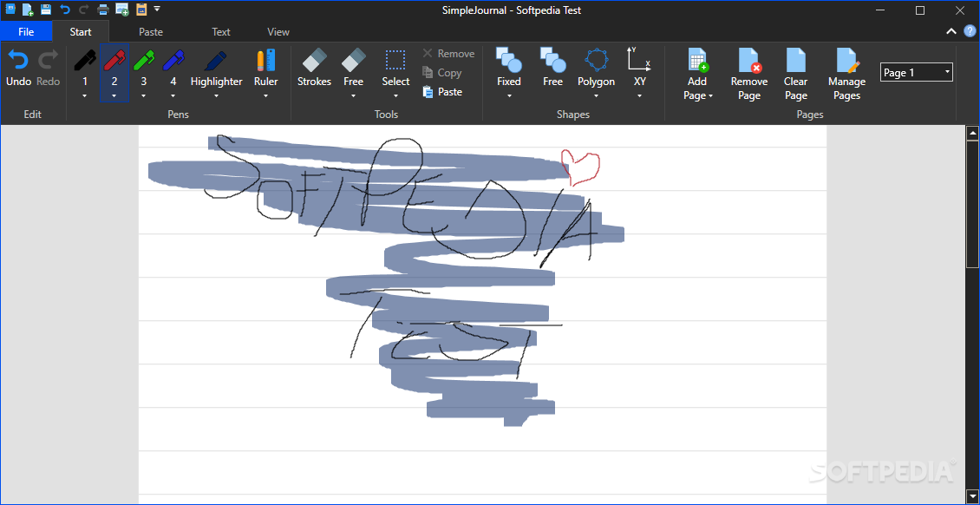Click the large Redo button

pos(48,69)
